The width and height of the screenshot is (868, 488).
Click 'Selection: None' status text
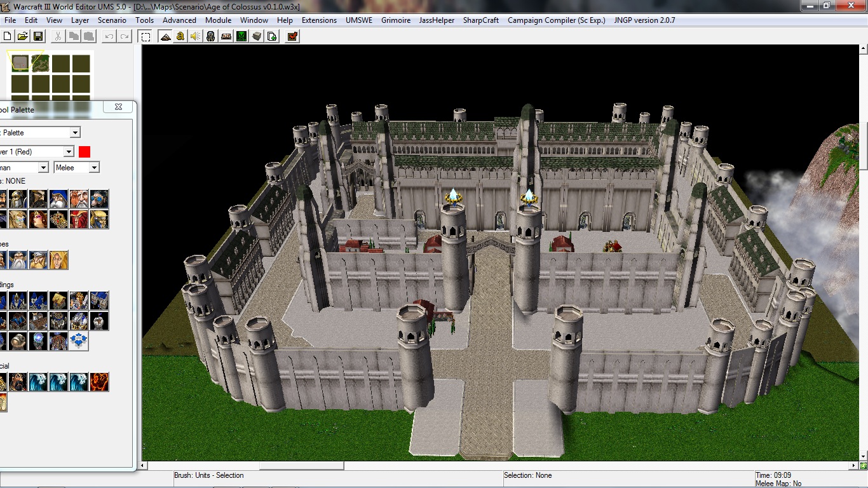pos(527,475)
